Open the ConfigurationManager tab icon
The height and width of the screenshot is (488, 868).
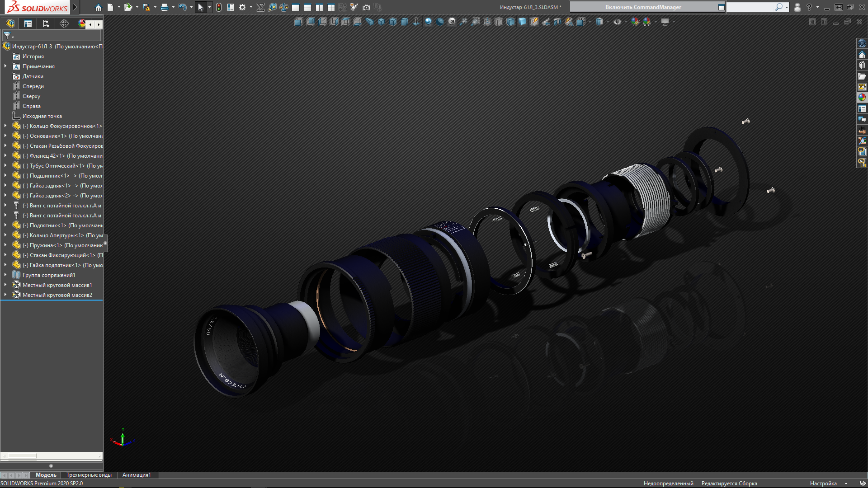coord(46,24)
